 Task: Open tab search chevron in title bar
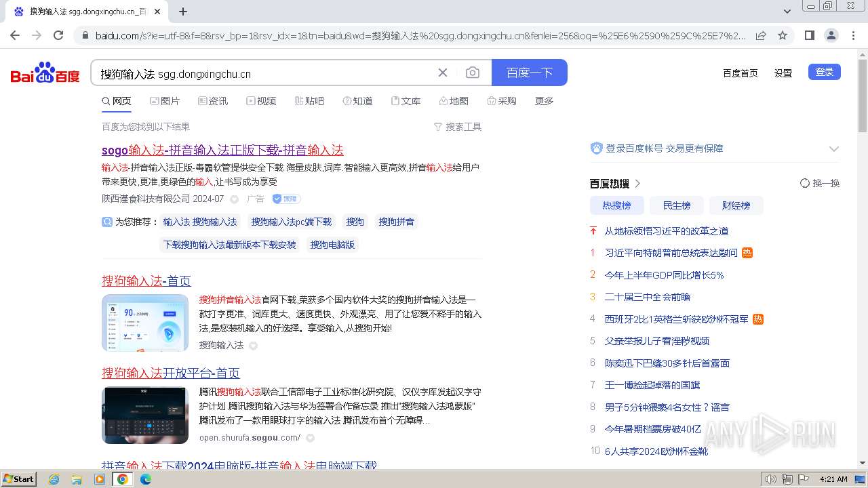click(787, 12)
